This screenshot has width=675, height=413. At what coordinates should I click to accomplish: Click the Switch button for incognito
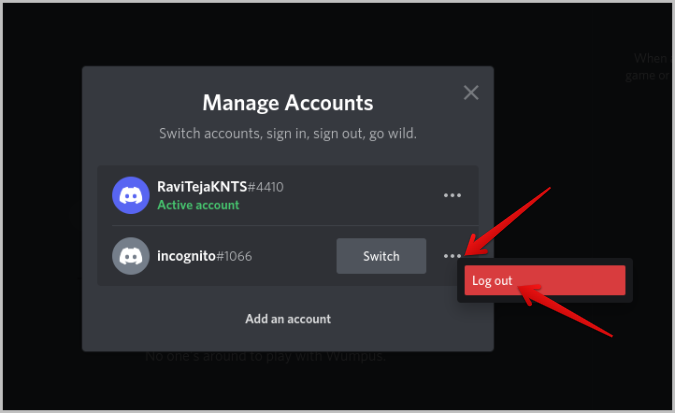tap(381, 256)
